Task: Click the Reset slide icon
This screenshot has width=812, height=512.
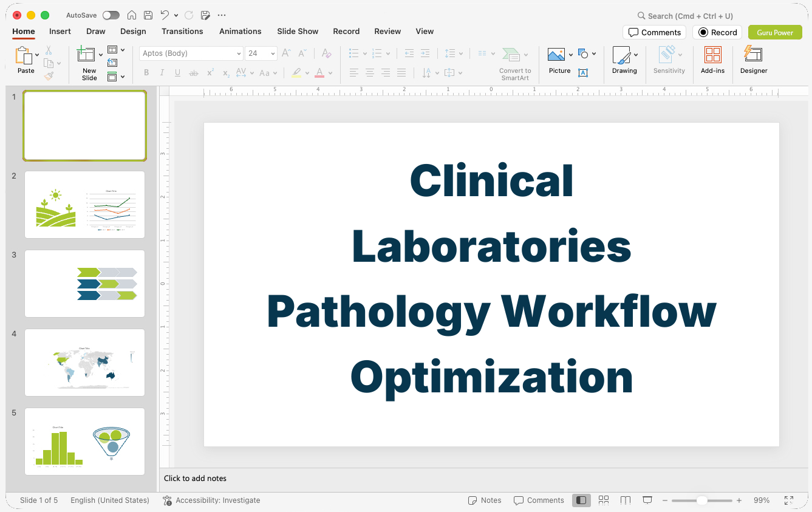Action: [x=112, y=63]
